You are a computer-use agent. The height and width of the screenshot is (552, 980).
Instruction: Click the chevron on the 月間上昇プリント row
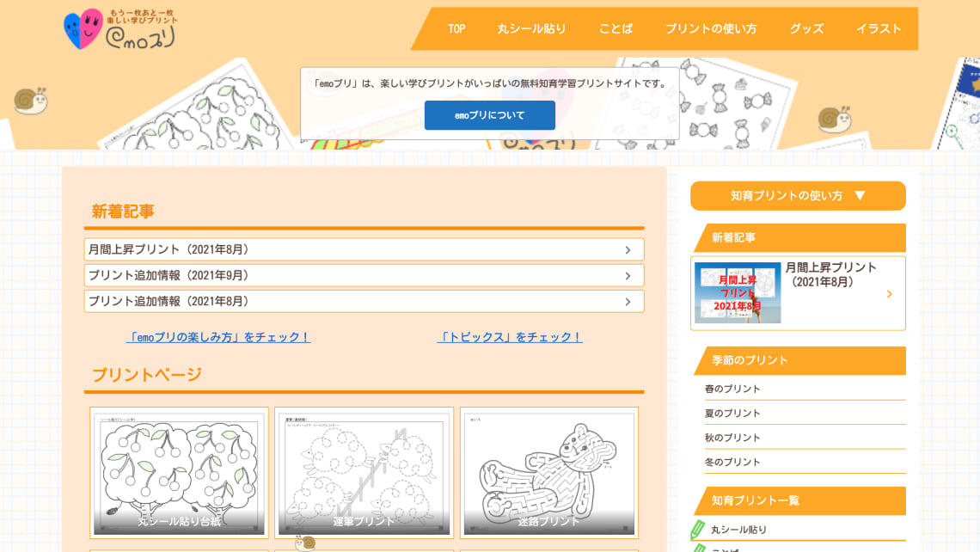point(628,250)
